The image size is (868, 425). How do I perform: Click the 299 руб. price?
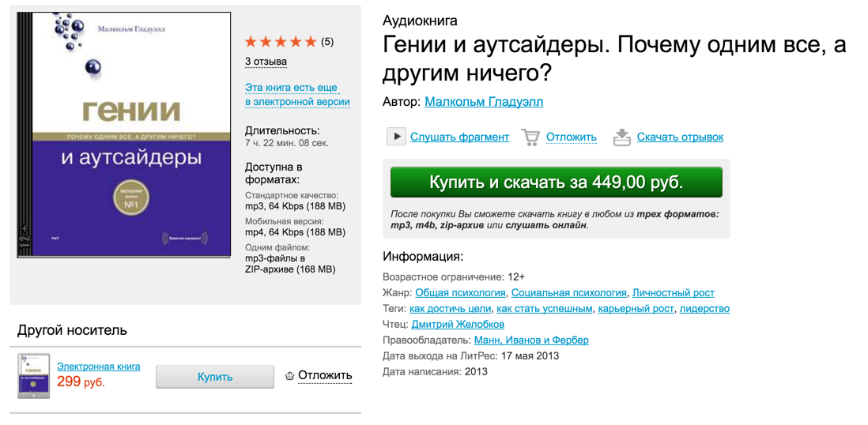tap(81, 382)
